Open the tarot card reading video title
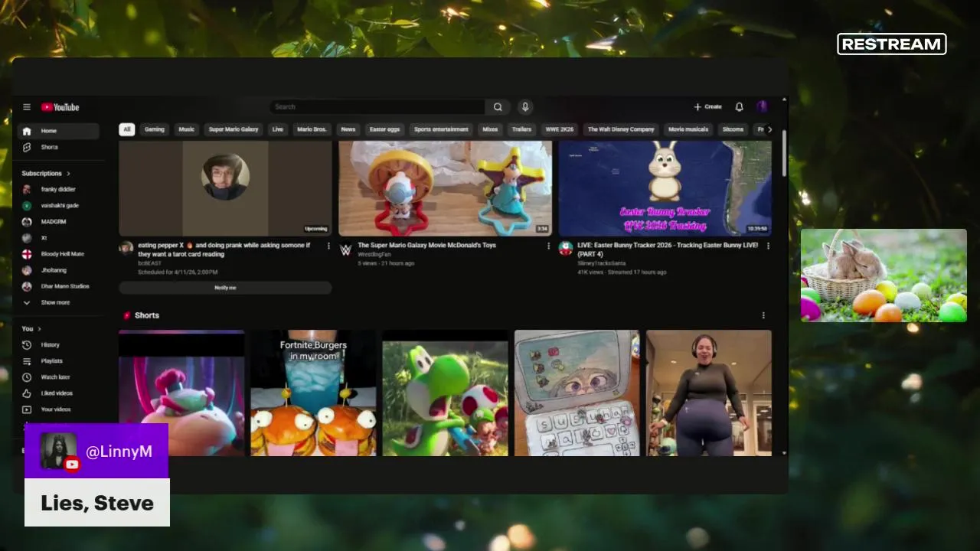This screenshot has width=980, height=551. pyautogui.click(x=224, y=249)
